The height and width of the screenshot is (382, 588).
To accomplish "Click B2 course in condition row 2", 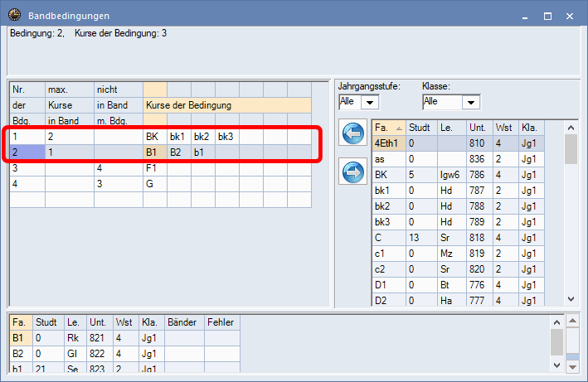I will pyautogui.click(x=178, y=152).
